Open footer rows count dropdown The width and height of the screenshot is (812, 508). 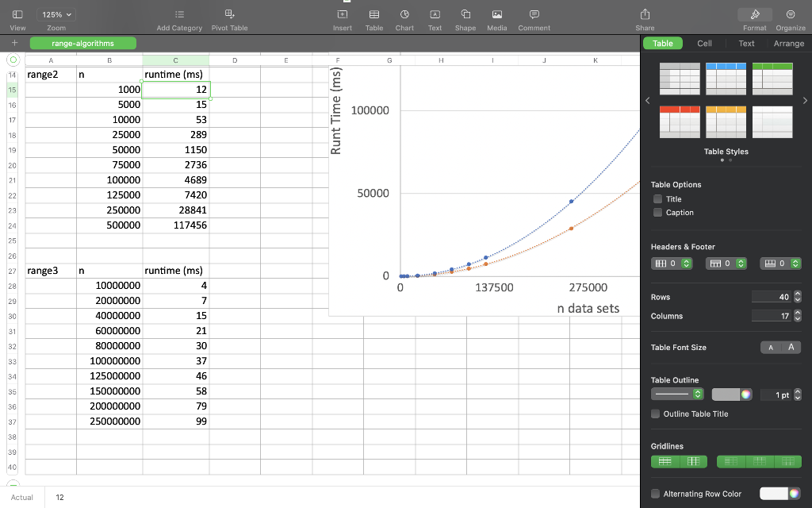tap(780, 264)
